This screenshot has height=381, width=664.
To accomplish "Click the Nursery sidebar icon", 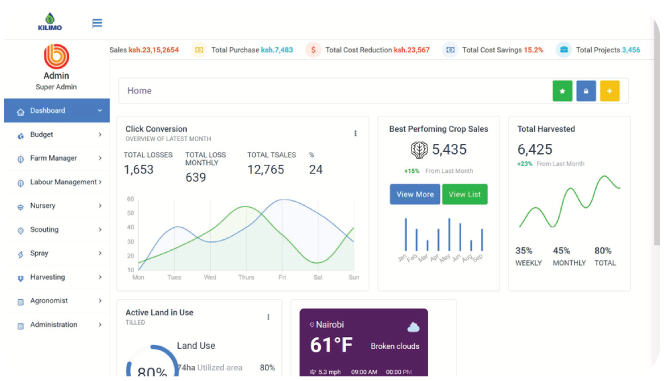I will pos(20,207).
